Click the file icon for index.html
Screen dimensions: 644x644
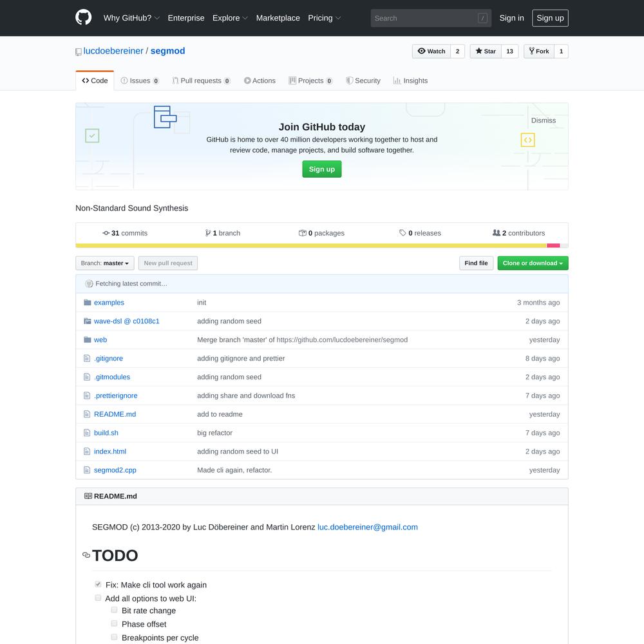(87, 451)
